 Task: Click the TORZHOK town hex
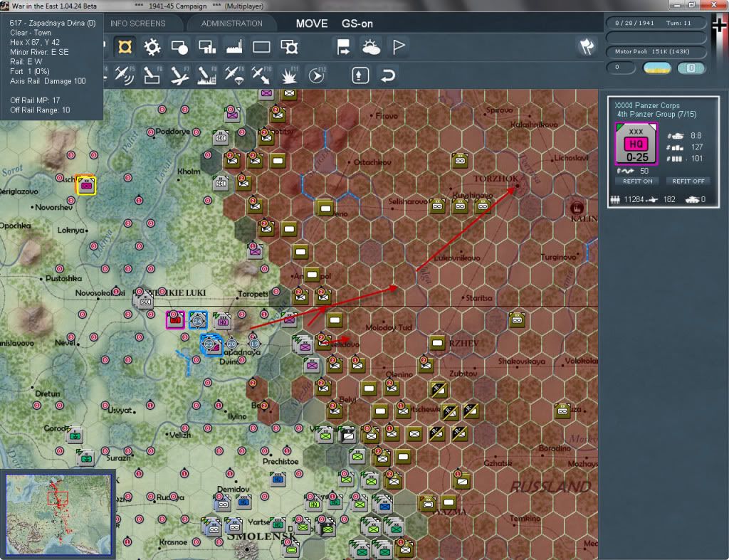tap(518, 186)
